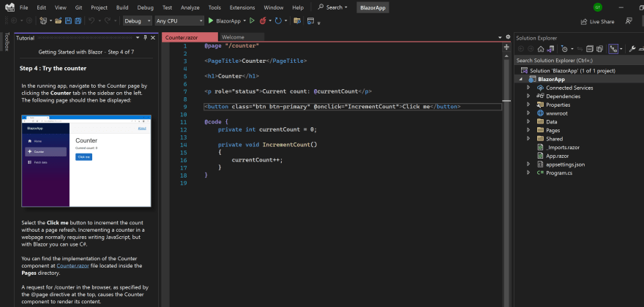
Task: Select Program.cs in Solution Explorer
Action: pyautogui.click(x=559, y=173)
